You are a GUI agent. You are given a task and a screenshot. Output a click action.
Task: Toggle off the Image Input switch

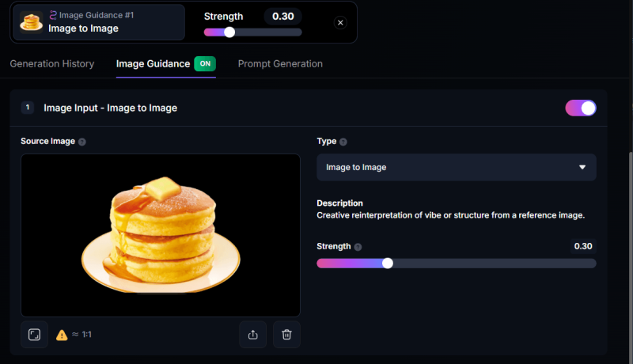point(580,108)
